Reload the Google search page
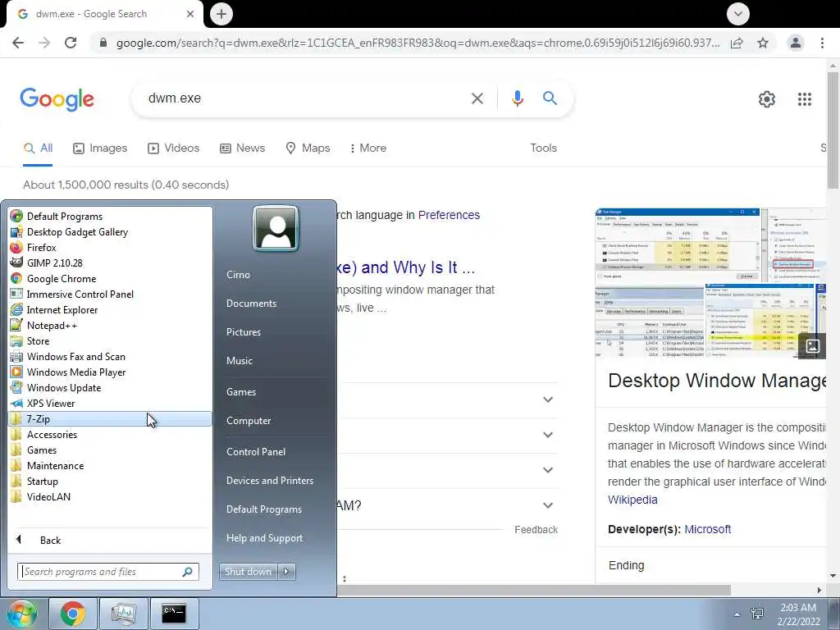 click(x=71, y=43)
